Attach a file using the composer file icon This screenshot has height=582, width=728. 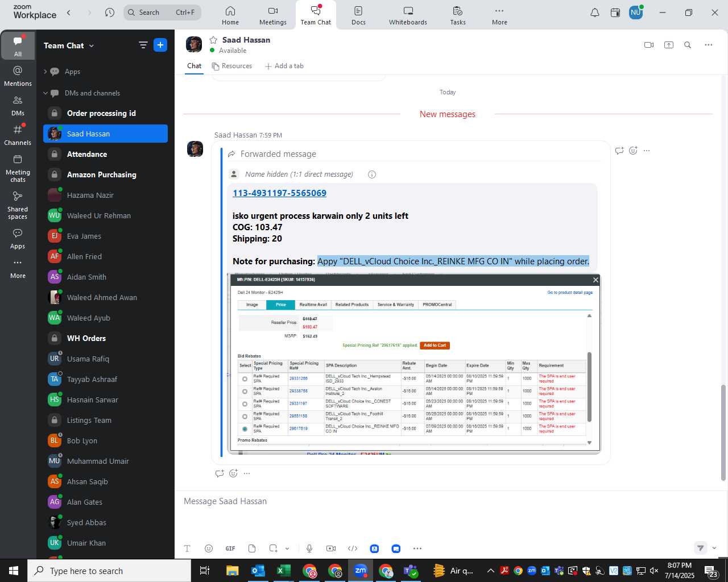(252, 548)
